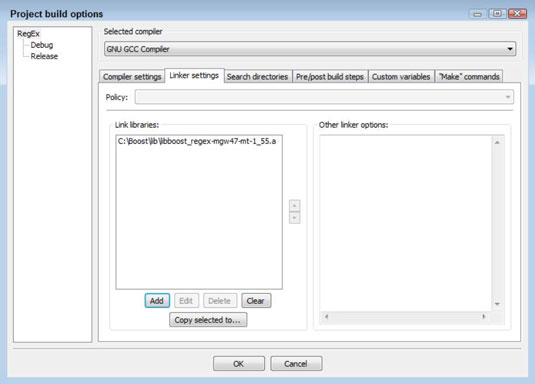This screenshot has height=384, width=535.
Task: Select the libboost_regex-mgw47-mt-1_55.a library entry
Action: point(197,141)
